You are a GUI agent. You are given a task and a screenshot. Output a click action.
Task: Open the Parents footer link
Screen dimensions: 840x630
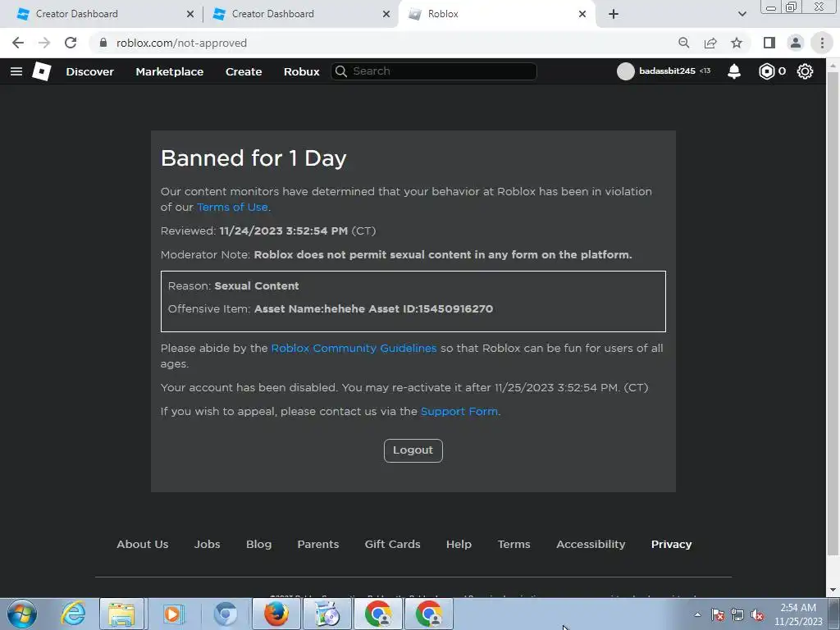point(318,545)
